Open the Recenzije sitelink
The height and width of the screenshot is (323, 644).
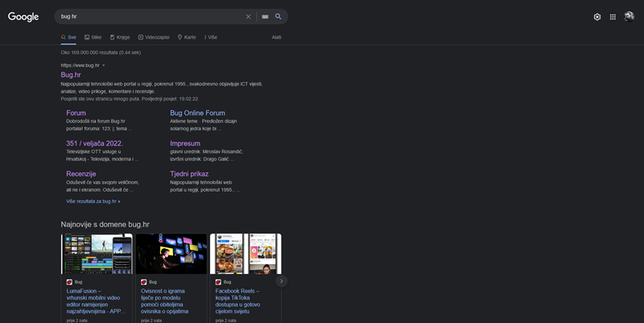point(81,174)
